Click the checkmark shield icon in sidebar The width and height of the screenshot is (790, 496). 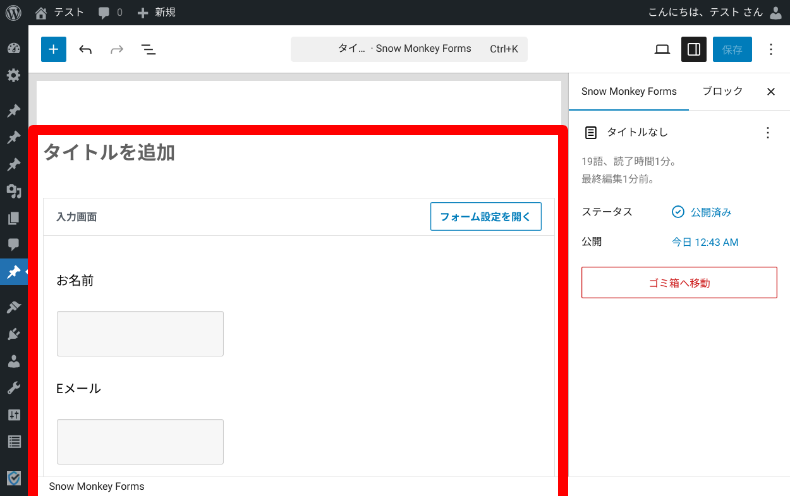14,477
